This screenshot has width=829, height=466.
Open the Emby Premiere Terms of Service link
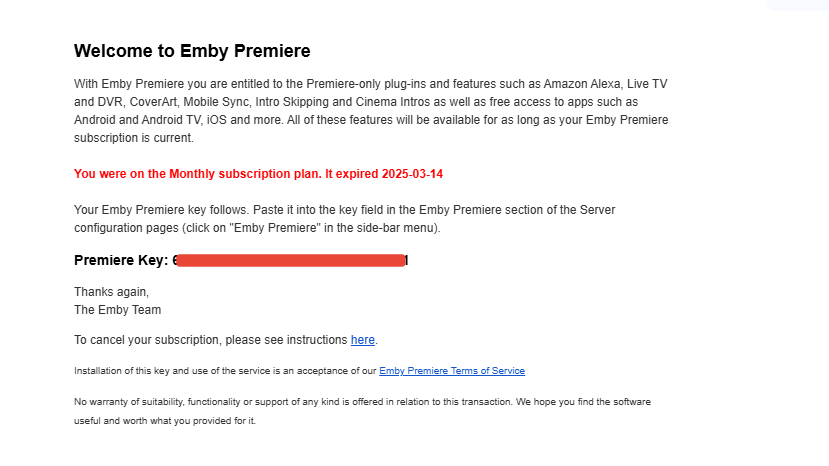(x=452, y=371)
